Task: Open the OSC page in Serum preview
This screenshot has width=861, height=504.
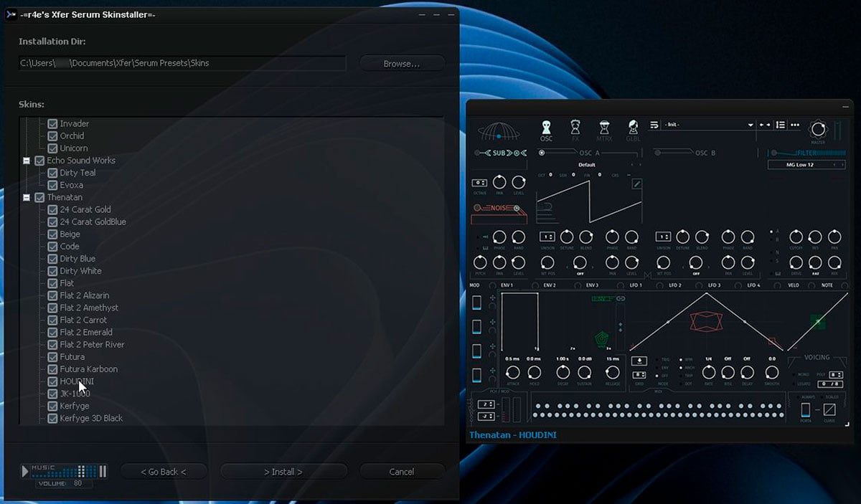Action: click(547, 130)
